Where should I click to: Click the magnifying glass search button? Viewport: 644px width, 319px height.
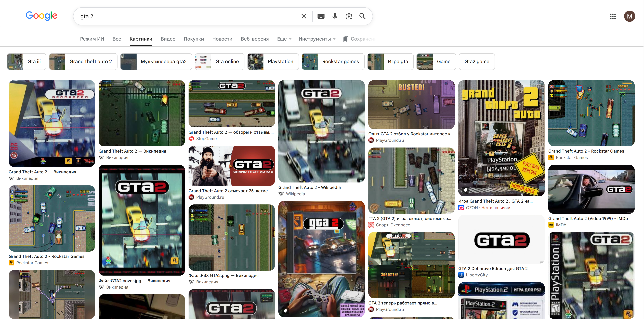(x=362, y=16)
